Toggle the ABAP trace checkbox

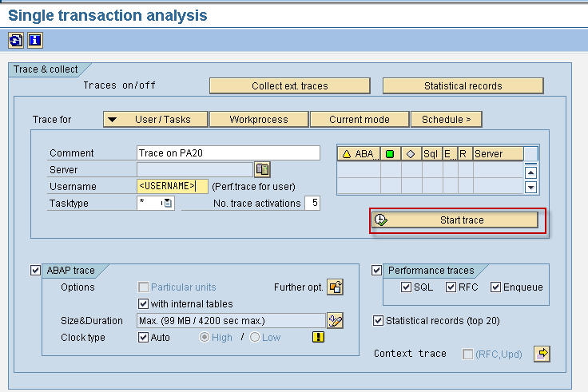coord(35,270)
